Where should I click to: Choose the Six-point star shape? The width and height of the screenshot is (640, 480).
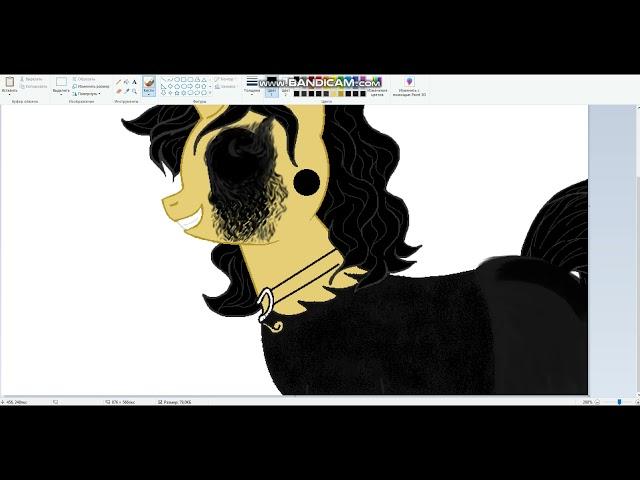(x=184, y=93)
